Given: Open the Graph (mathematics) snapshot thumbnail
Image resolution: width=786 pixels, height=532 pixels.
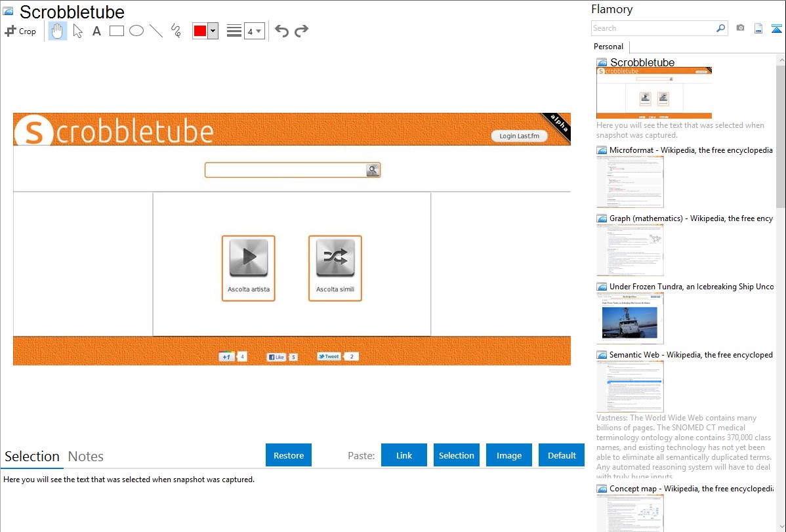Looking at the screenshot, I should (x=630, y=250).
